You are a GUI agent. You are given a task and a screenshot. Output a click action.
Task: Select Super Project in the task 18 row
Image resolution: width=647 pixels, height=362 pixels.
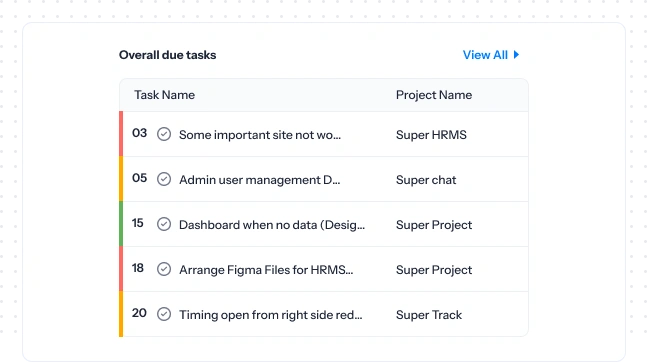434,270
